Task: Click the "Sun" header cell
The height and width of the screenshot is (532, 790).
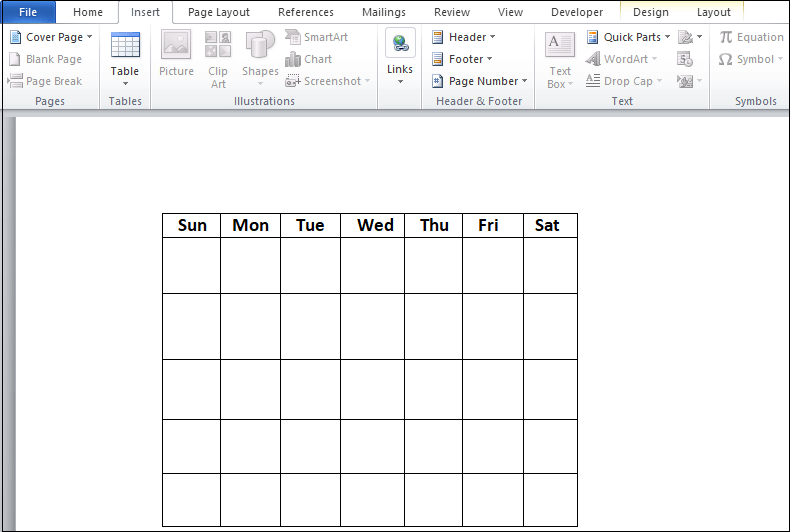Action: (191, 225)
